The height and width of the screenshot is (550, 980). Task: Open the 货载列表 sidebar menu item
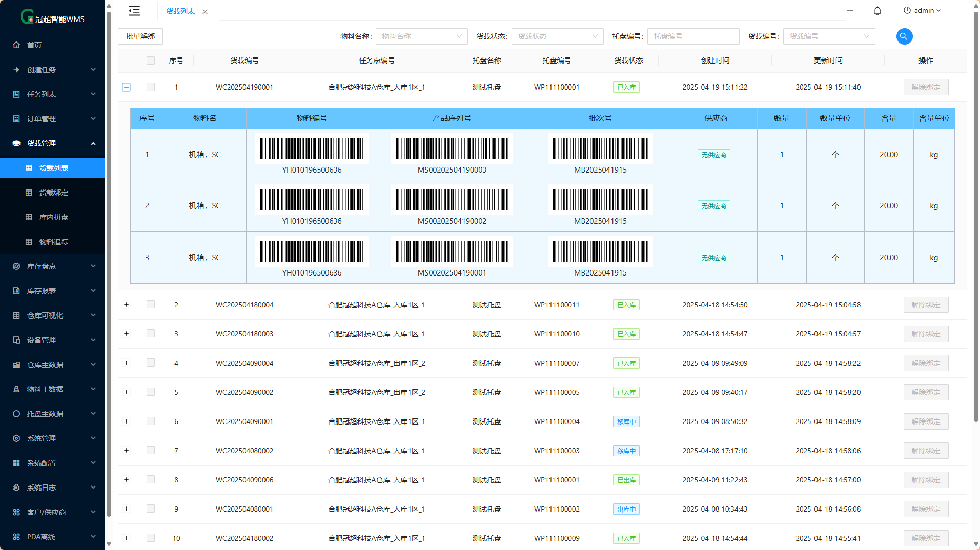point(52,168)
